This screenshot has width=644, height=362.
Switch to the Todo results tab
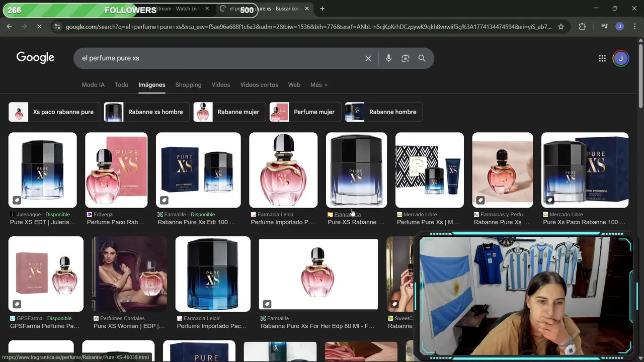click(x=121, y=85)
